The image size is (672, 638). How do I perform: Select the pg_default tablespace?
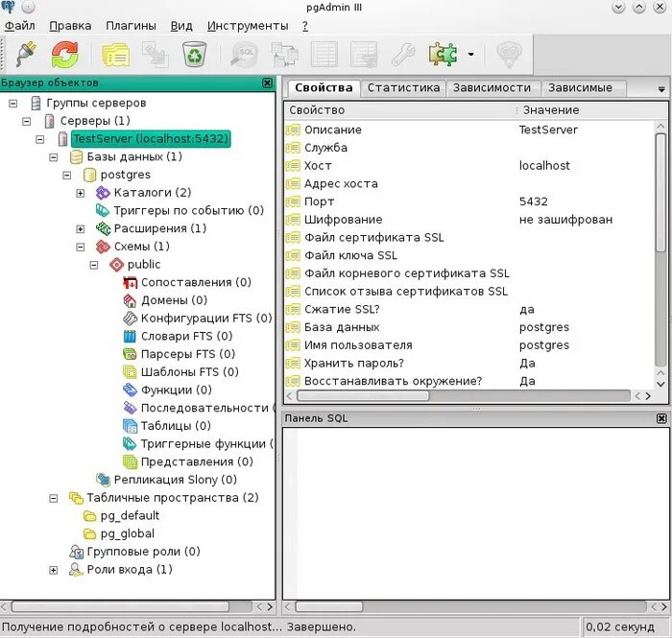coord(130,515)
